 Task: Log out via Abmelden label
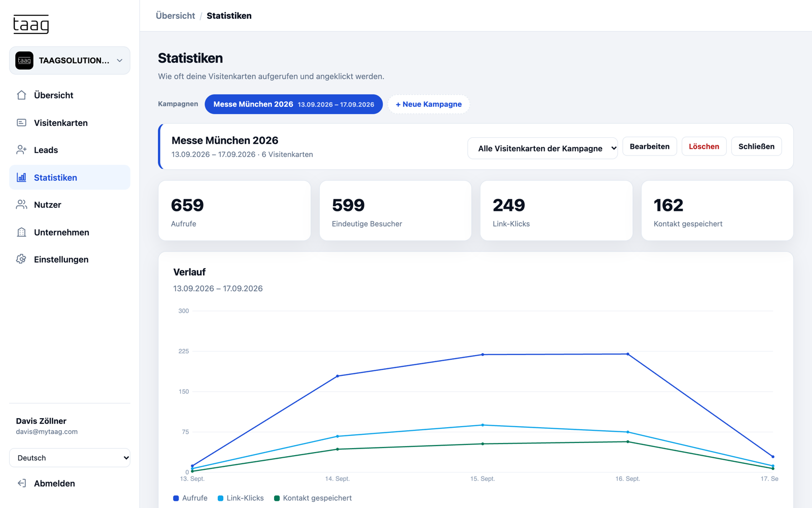click(x=54, y=483)
